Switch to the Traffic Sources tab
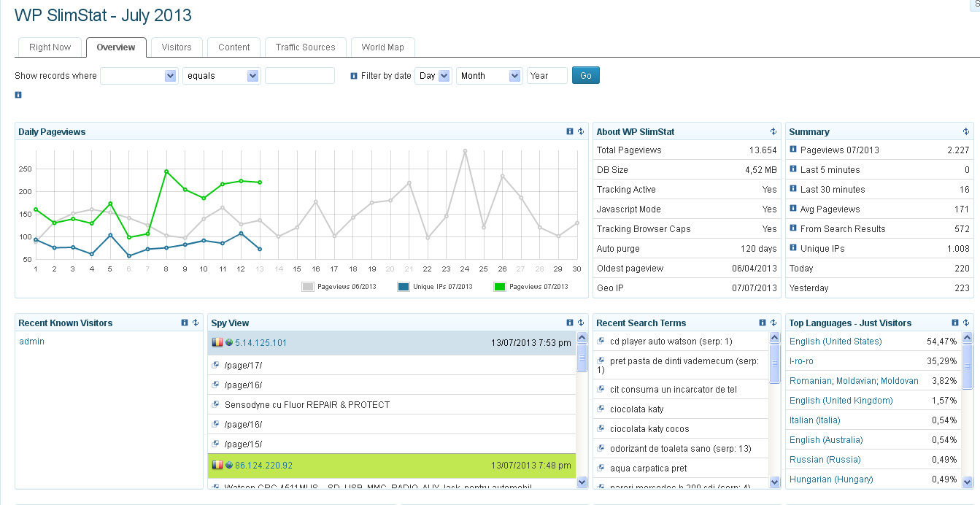The height and width of the screenshot is (505, 980). point(305,47)
